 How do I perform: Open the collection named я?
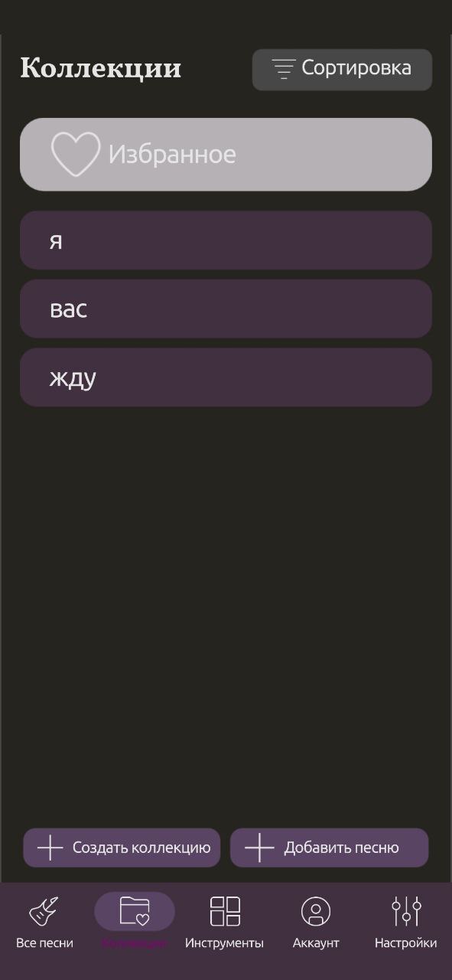(x=226, y=240)
